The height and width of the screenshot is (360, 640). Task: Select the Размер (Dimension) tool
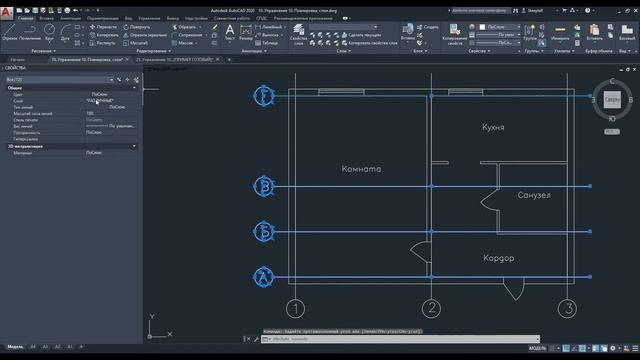coord(246,32)
